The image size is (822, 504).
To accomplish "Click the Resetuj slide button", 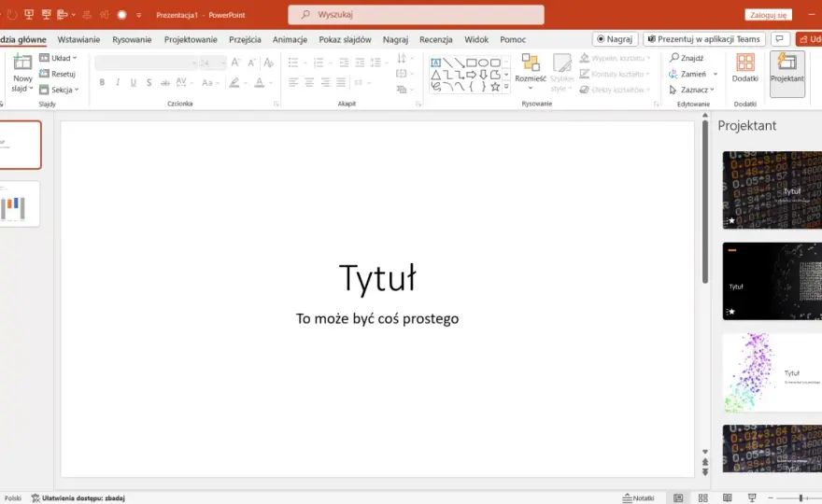I will click(x=58, y=74).
